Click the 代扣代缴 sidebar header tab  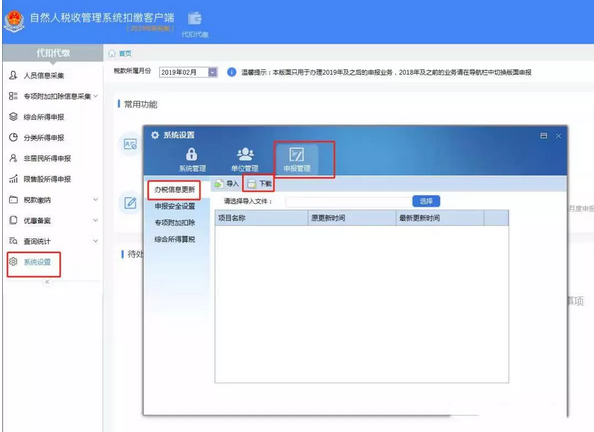[53, 53]
